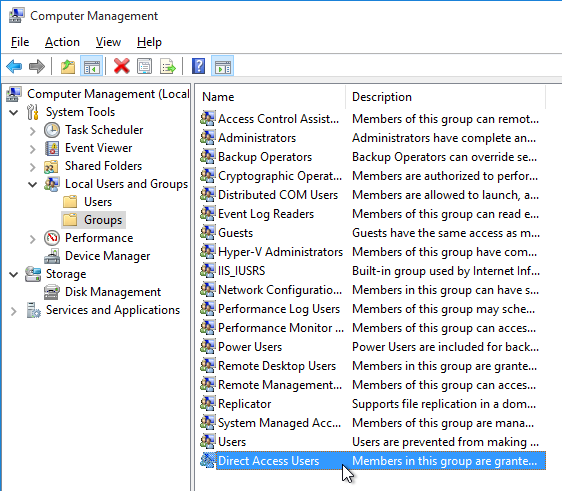Click the red X Delete toolbar icon
This screenshot has height=491, width=562.
122,66
